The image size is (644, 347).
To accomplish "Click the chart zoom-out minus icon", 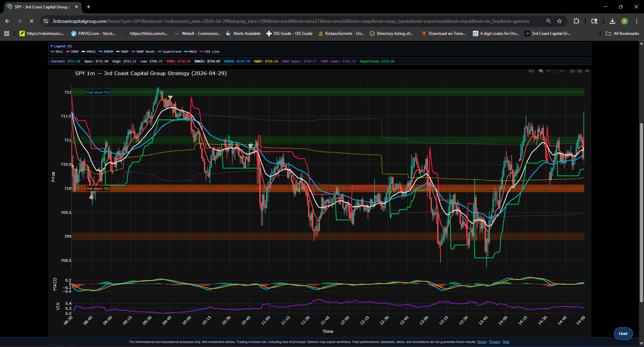I will (x=580, y=71).
